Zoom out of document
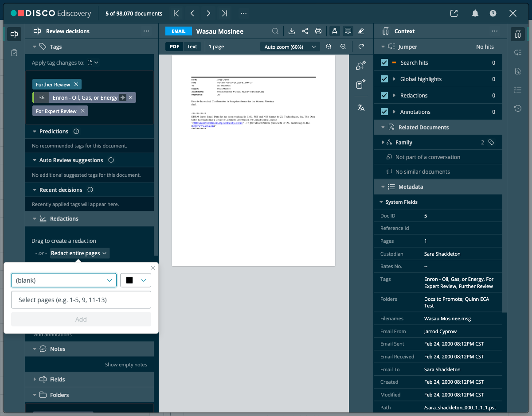 pyautogui.click(x=329, y=47)
